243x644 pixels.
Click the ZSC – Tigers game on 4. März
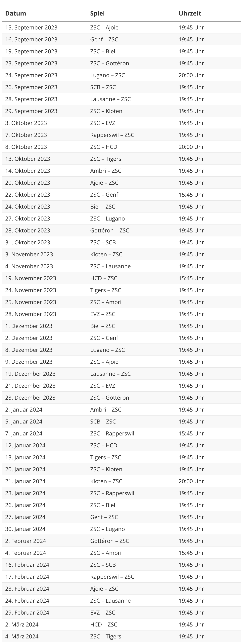[x=106, y=636]
